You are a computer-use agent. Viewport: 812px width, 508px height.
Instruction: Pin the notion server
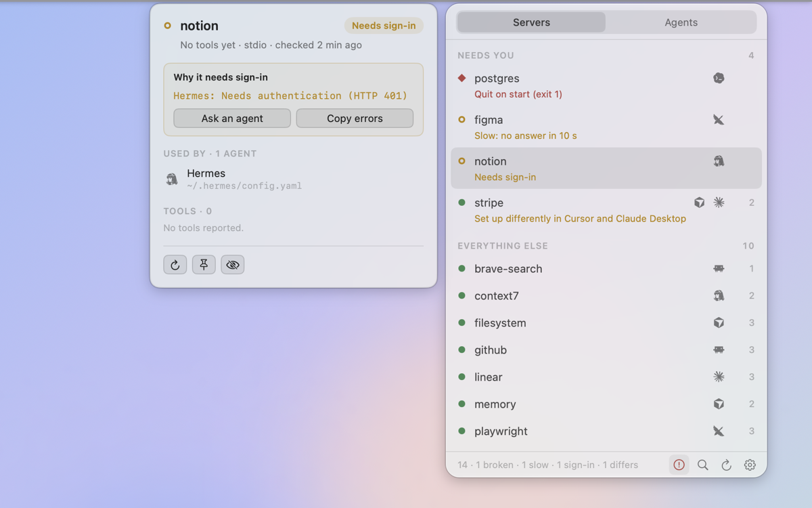pos(204,265)
